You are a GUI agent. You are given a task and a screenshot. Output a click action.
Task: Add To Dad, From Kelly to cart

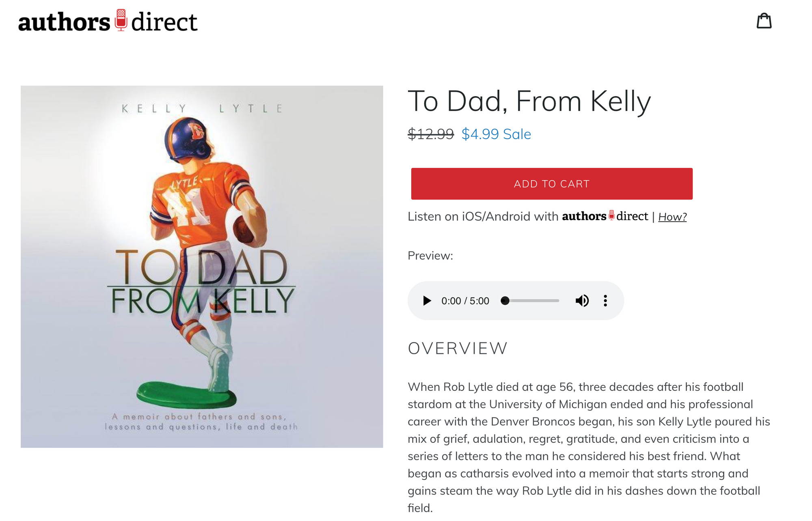click(552, 184)
